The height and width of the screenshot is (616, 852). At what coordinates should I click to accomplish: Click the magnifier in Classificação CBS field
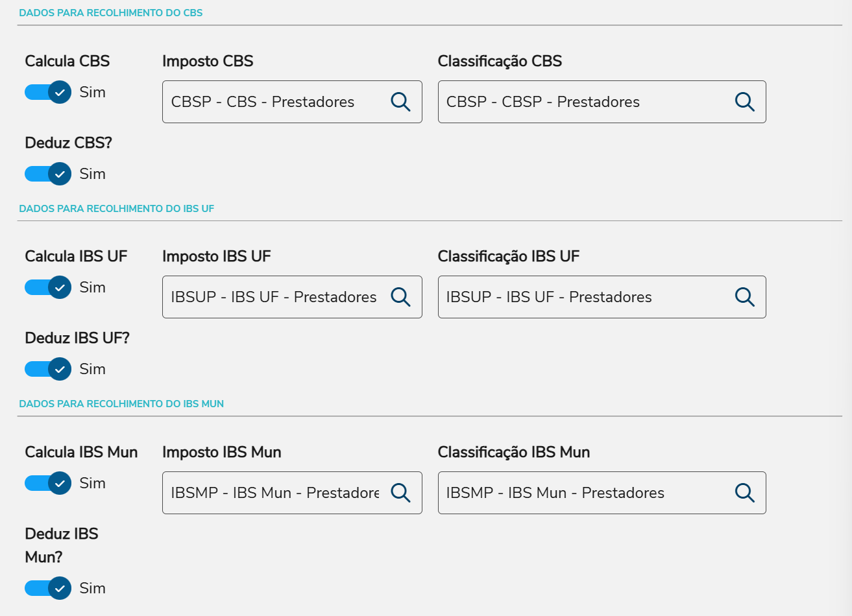coord(744,102)
